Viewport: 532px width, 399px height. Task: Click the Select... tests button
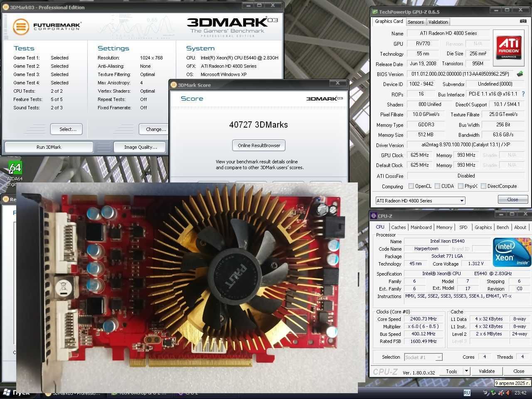[67, 129]
